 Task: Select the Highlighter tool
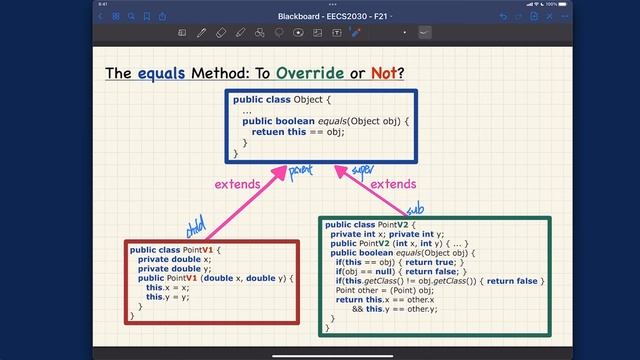pyautogui.click(x=240, y=33)
